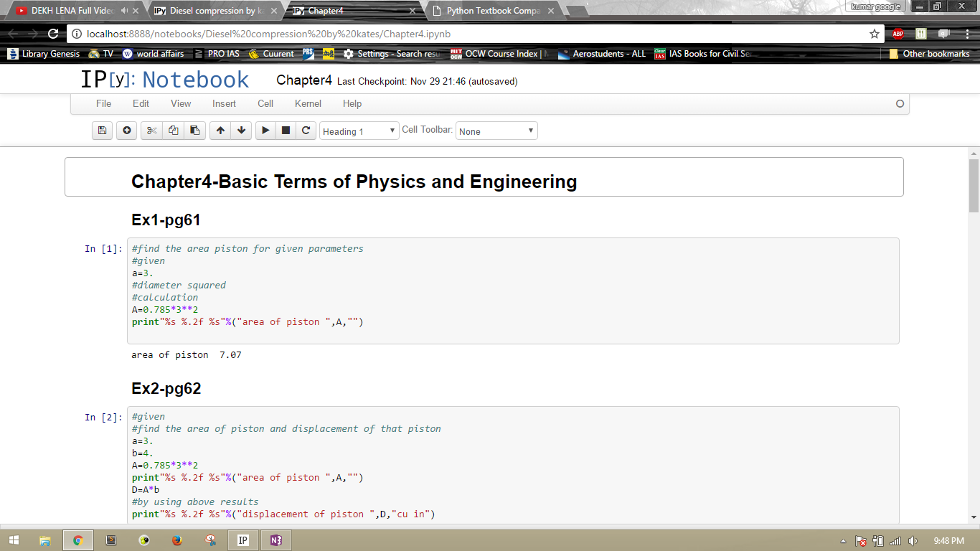Click the Chapter4 notebook title to rename
The width and height of the screenshot is (980, 551).
click(304, 80)
